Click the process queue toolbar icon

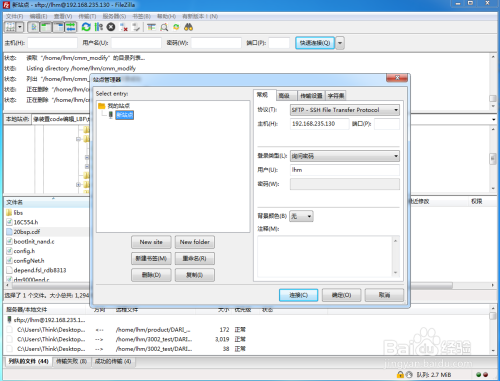tap(99, 27)
